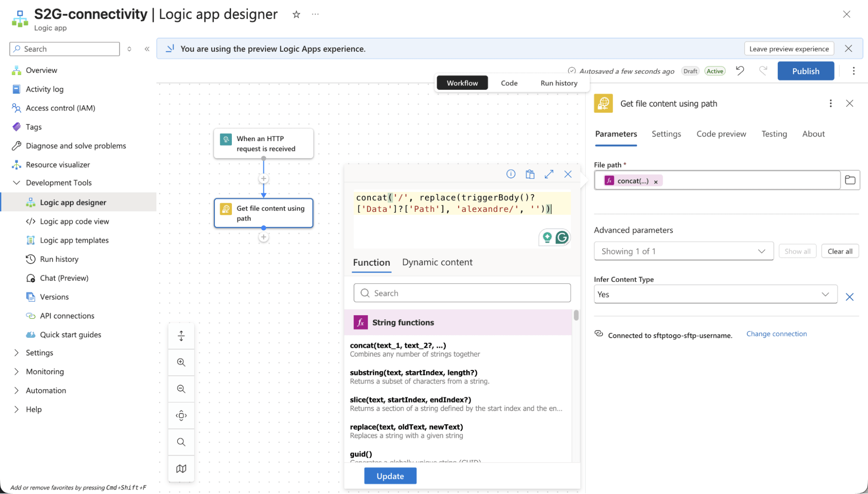The width and height of the screenshot is (868, 494).
Task: Remove the Infer Content Type parameter
Action: click(x=849, y=297)
